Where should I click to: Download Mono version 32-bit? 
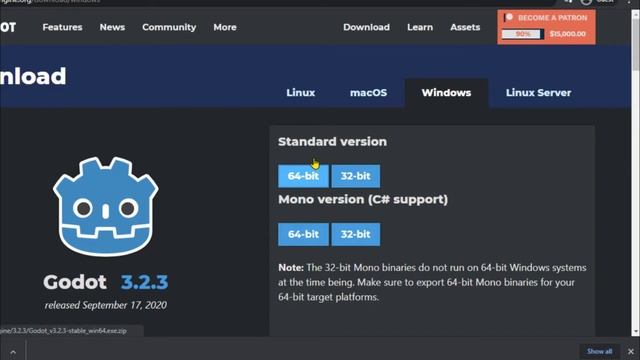point(356,234)
